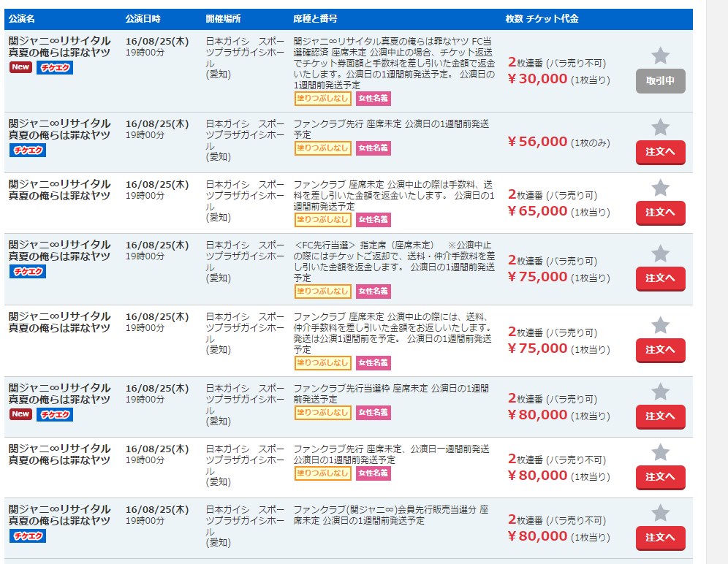728x564 pixels.
Task: Click 女性名義 tag on the ¥30,000 listing
Action: [x=374, y=99]
